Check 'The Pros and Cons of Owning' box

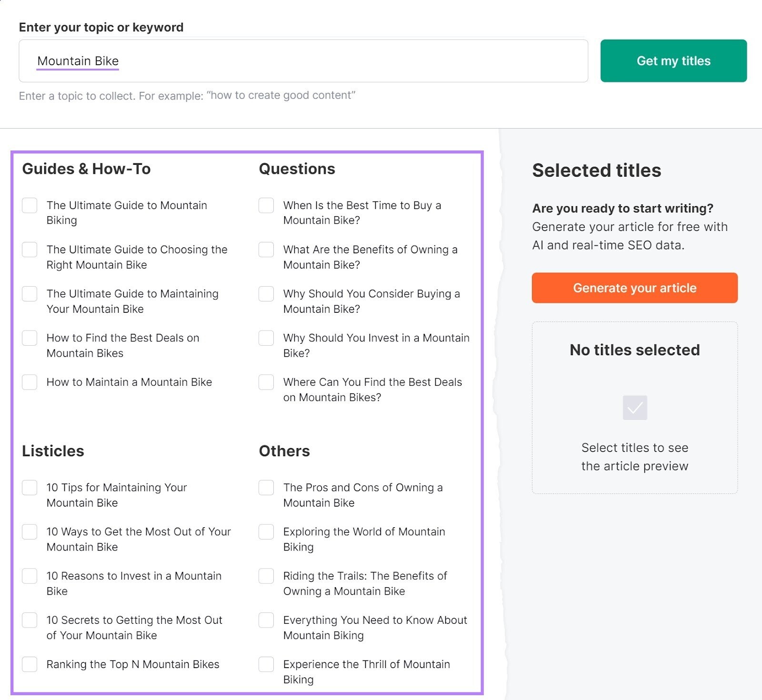[266, 488]
